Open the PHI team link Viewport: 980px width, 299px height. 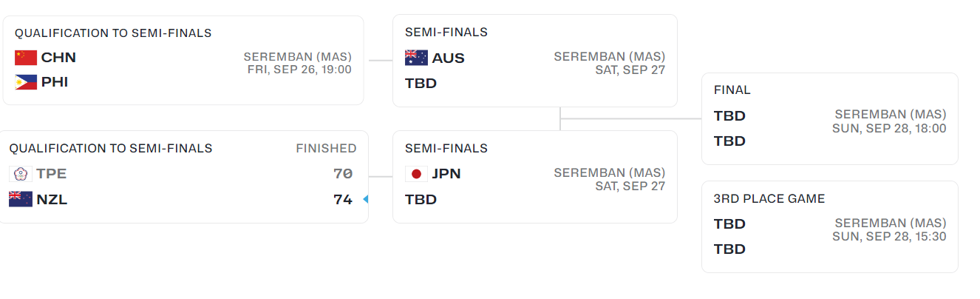point(55,82)
